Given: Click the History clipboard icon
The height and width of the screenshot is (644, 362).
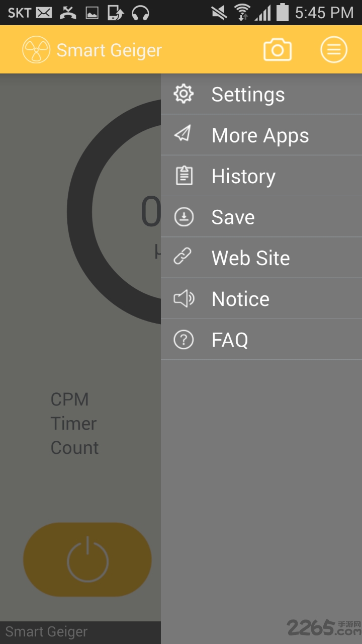Looking at the screenshot, I should [x=184, y=176].
